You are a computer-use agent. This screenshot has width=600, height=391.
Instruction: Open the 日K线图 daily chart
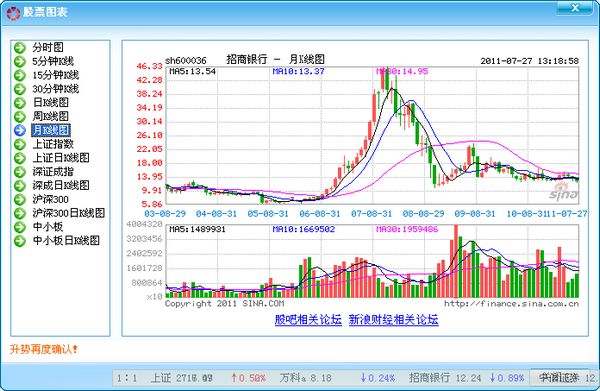[51, 103]
